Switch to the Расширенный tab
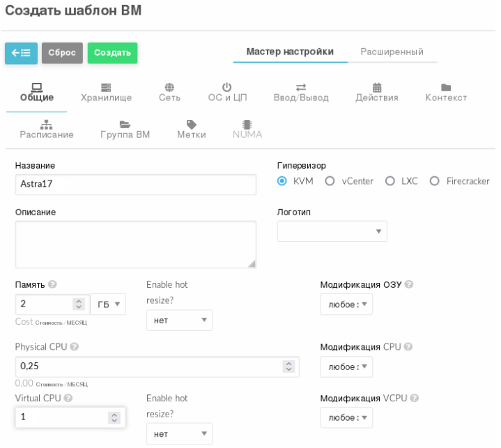 click(392, 52)
